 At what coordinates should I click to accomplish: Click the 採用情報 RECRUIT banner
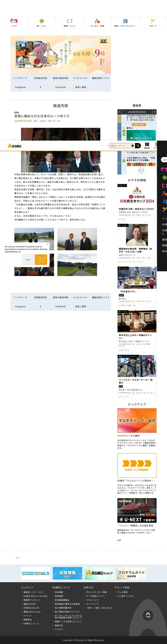click(67, 573)
